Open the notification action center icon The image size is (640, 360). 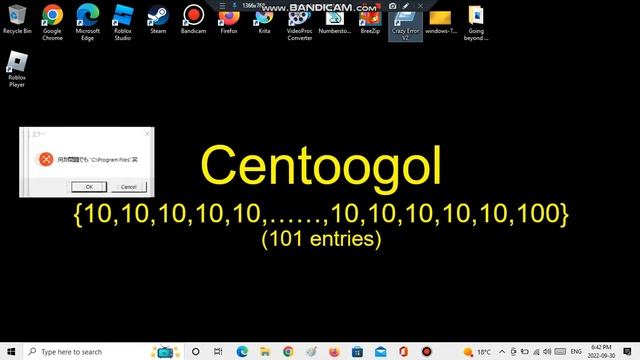point(627,351)
